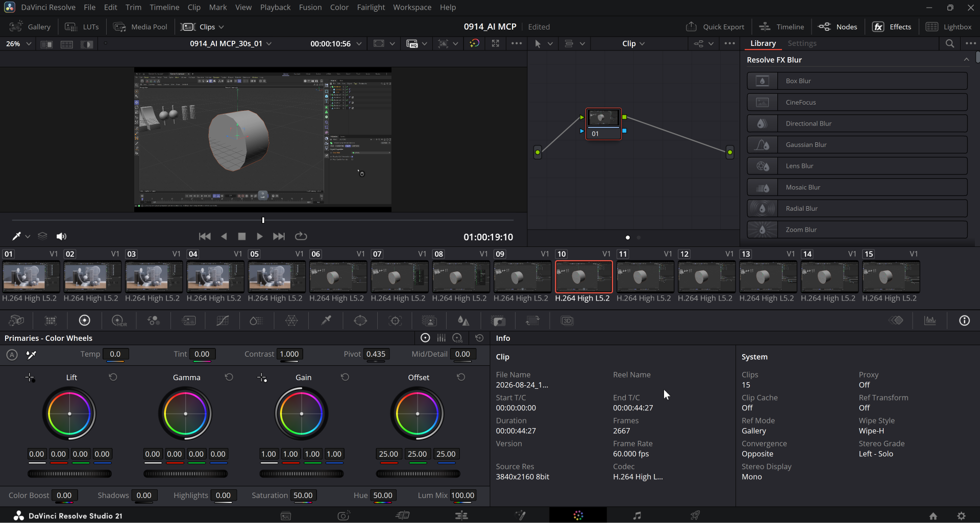Reset the Lift wheel
The height and width of the screenshot is (523, 980).
113,377
